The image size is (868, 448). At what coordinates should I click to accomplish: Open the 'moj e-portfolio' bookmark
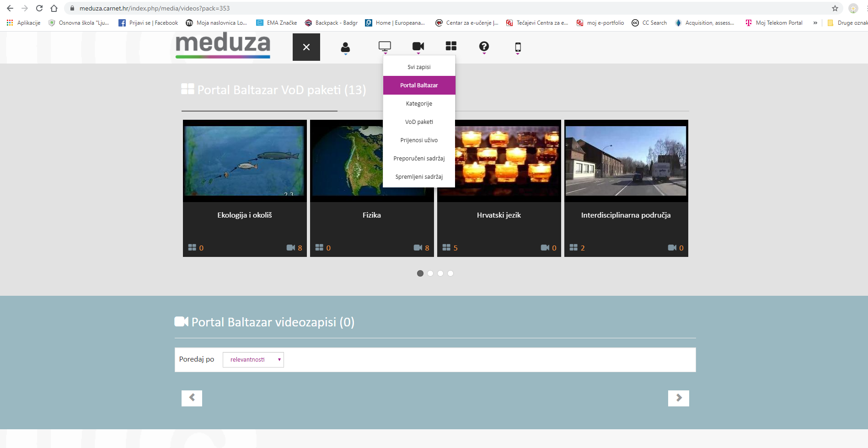tap(600, 23)
